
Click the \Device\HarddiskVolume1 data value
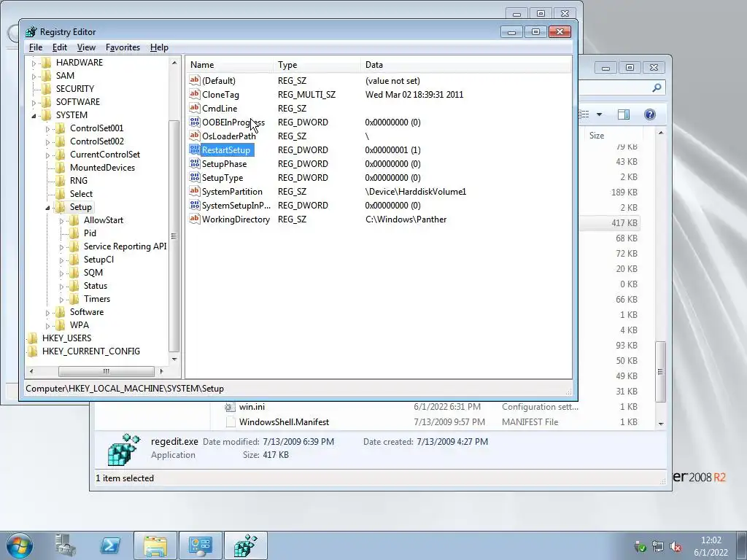415,192
